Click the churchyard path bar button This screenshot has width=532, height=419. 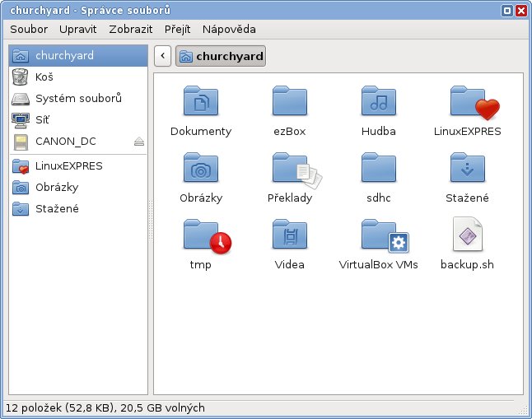pyautogui.click(x=221, y=56)
